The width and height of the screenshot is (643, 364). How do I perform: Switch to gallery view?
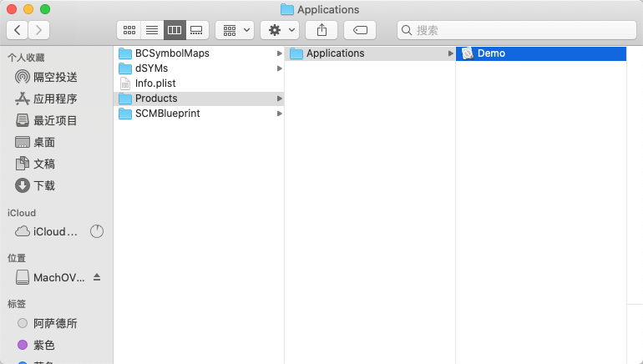coord(197,30)
